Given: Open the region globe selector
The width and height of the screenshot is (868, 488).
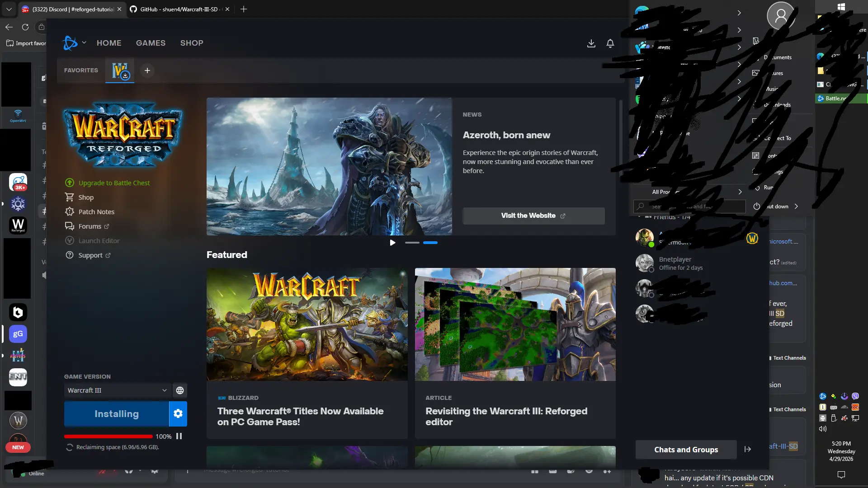Looking at the screenshot, I should coord(180,390).
